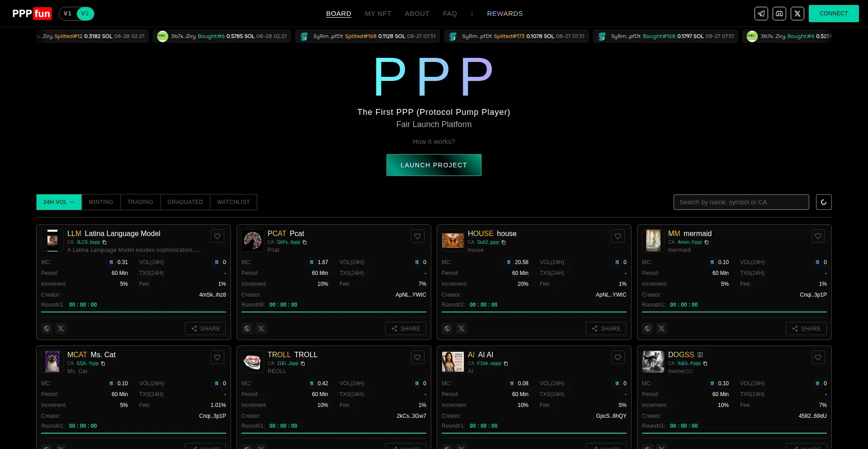Viewport: 868px width, 449px height.
Task: Open the TROLL project thumbnail
Action: coord(253,362)
